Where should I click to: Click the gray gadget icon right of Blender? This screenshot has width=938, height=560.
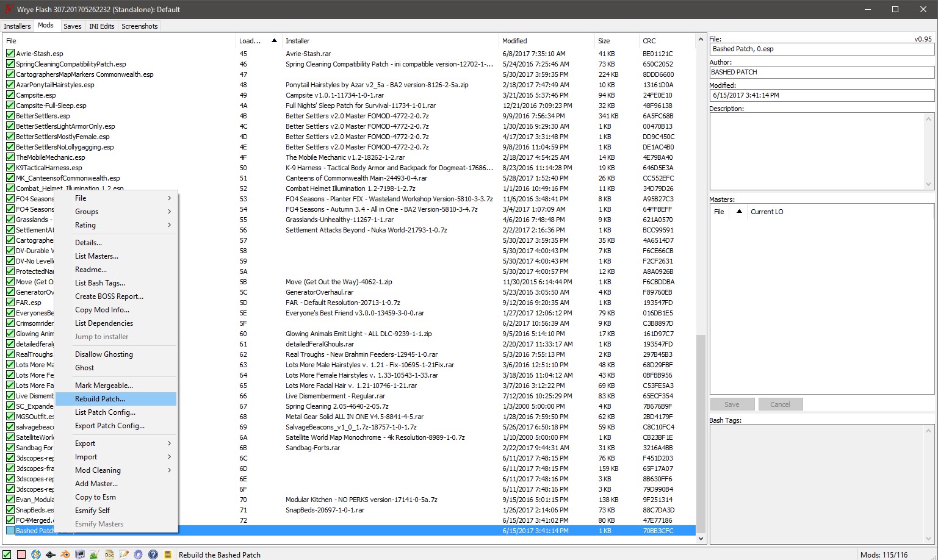80,555
